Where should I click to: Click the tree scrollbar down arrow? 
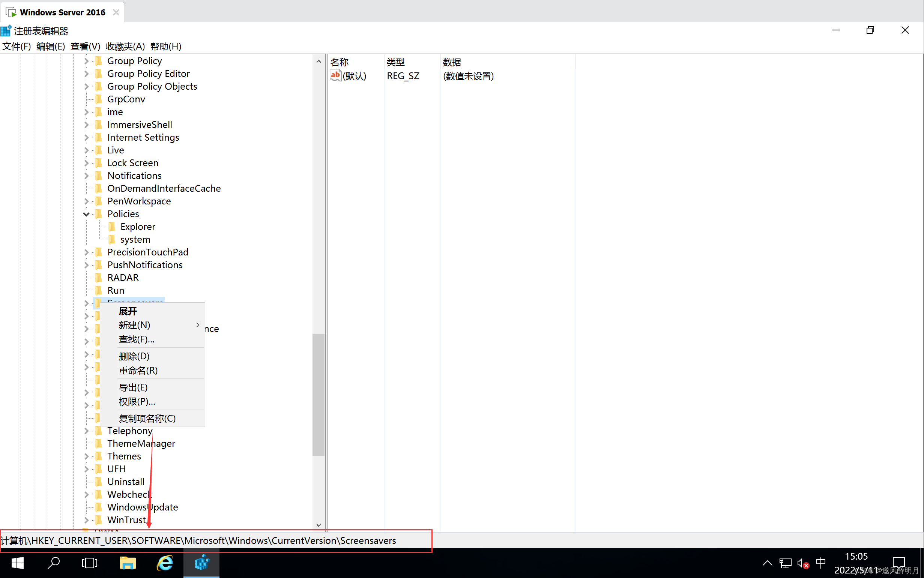(x=319, y=525)
